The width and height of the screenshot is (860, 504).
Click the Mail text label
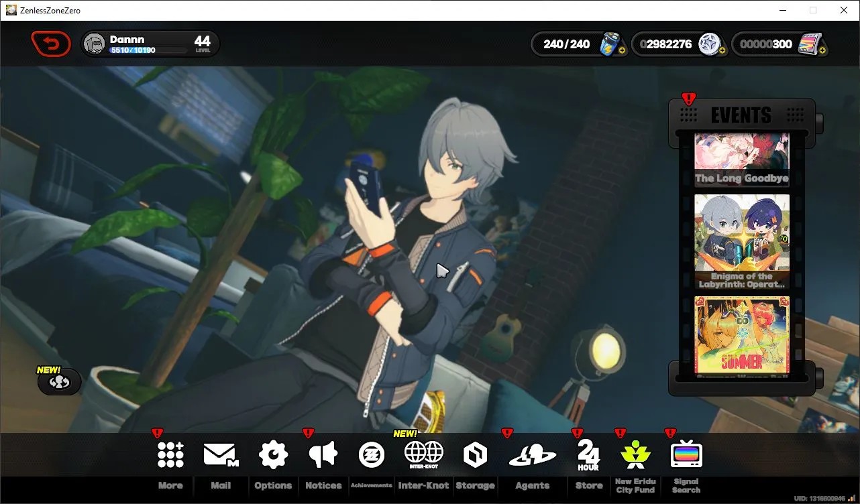pos(221,485)
